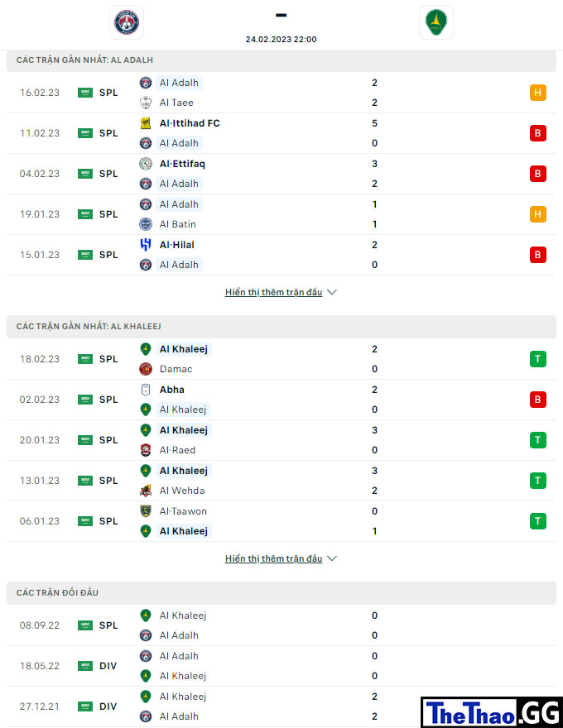Open the 'Các trận gần nhất: Al Adalh' section header
563x728 pixels.
(281, 60)
